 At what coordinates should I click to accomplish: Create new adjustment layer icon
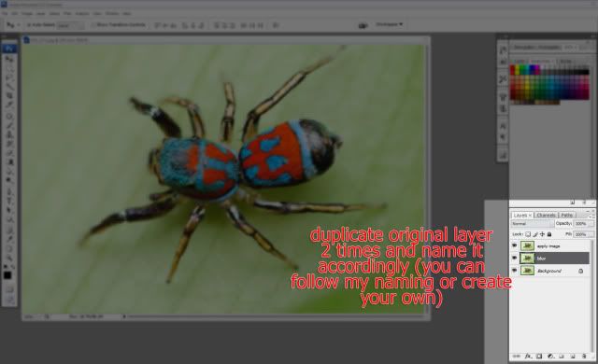coord(550,357)
